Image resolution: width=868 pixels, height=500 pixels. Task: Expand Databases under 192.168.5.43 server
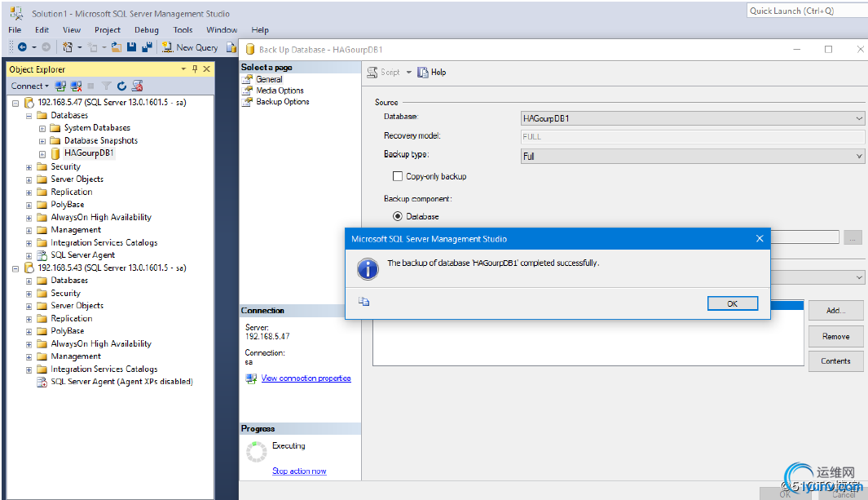coord(29,281)
